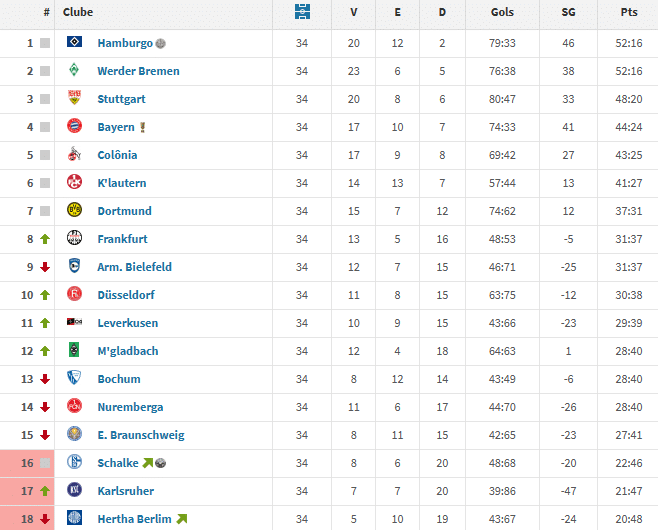Image resolution: width=658 pixels, height=530 pixels.
Task: Open the K'lautern club page
Action: pyautogui.click(x=122, y=183)
